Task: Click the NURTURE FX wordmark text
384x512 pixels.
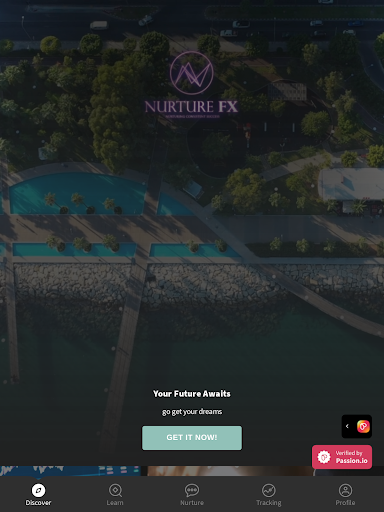Action: click(191, 107)
